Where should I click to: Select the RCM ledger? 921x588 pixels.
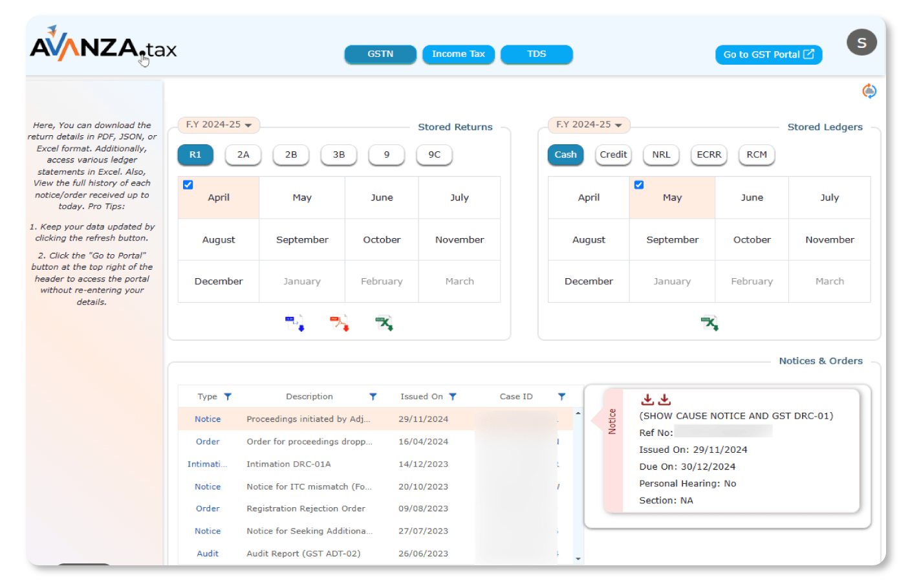757,155
